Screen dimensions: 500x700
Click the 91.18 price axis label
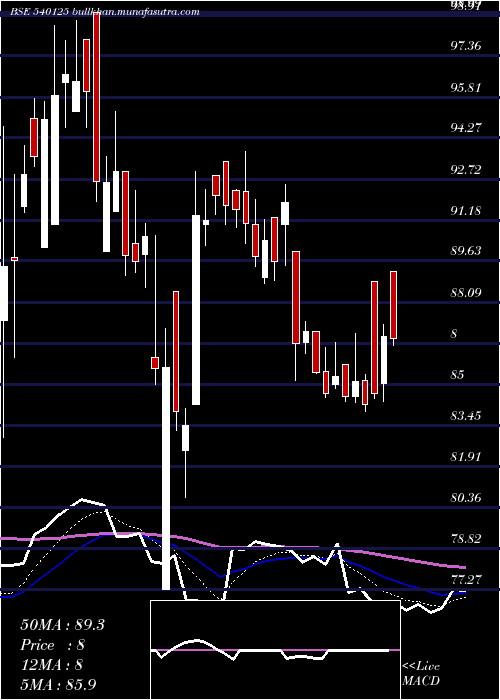click(x=466, y=211)
